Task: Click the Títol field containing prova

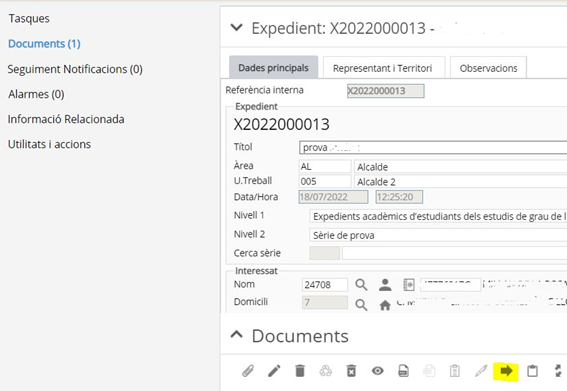Action: [433, 148]
